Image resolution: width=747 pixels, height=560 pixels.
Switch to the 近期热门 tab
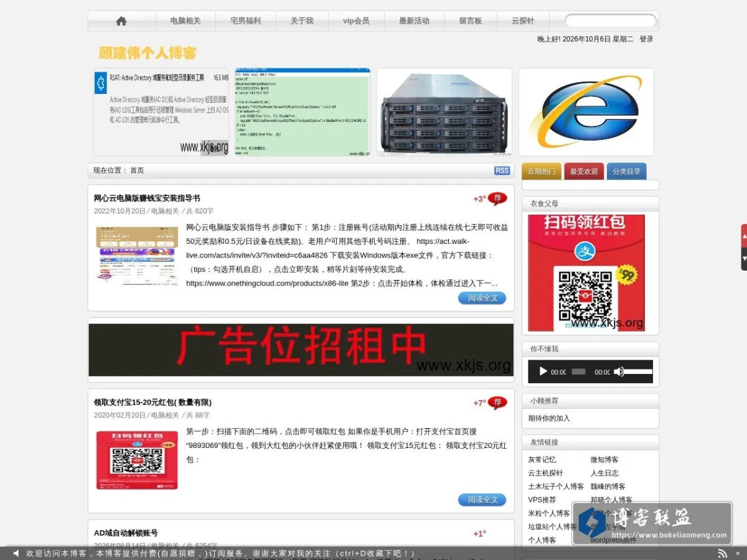pyautogui.click(x=542, y=172)
